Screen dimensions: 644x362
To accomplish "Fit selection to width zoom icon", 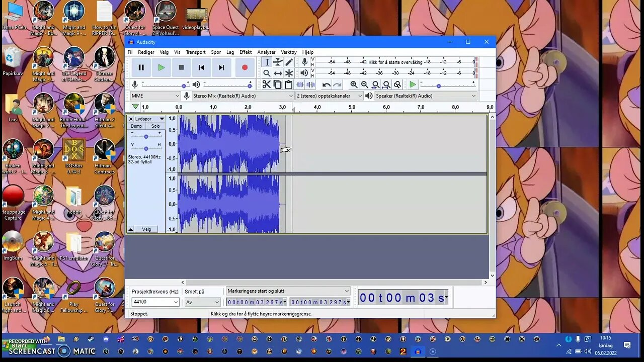I will coord(376,85).
